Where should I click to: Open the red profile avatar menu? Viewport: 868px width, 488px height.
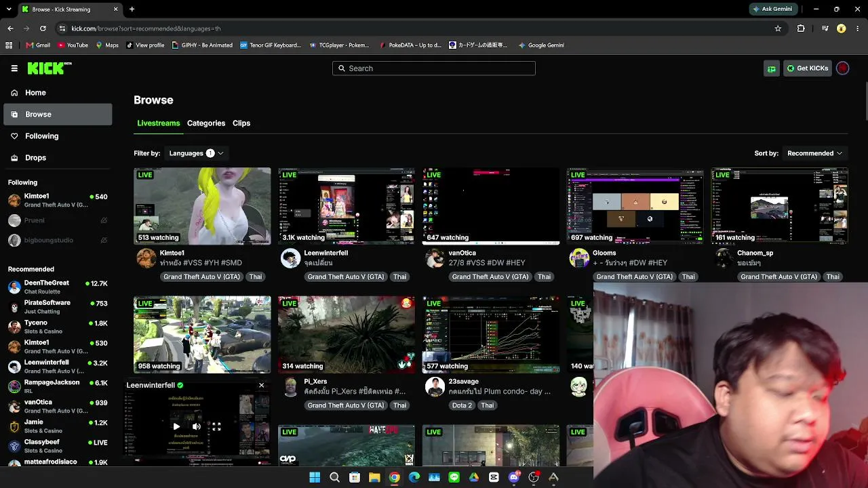[x=842, y=68]
